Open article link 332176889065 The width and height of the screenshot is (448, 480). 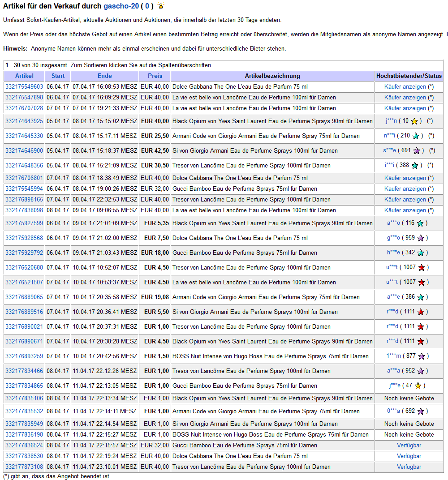coord(24,297)
